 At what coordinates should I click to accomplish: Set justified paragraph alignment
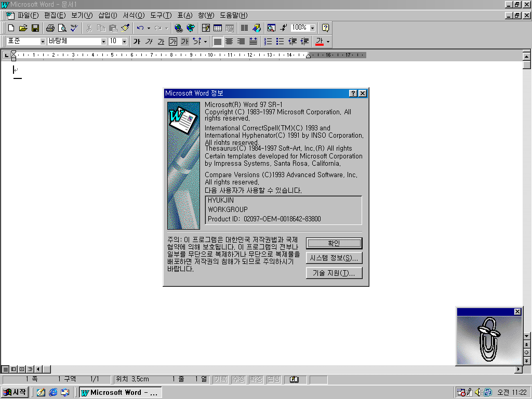(x=218, y=42)
